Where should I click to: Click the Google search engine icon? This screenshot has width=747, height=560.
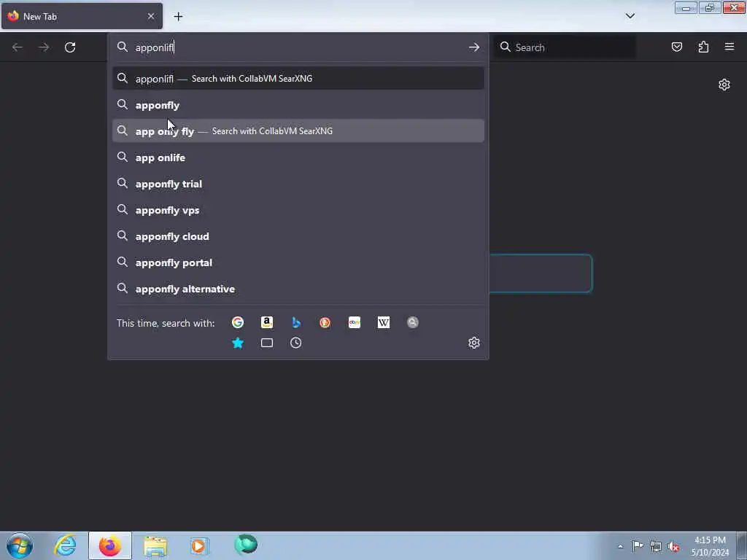tap(238, 322)
